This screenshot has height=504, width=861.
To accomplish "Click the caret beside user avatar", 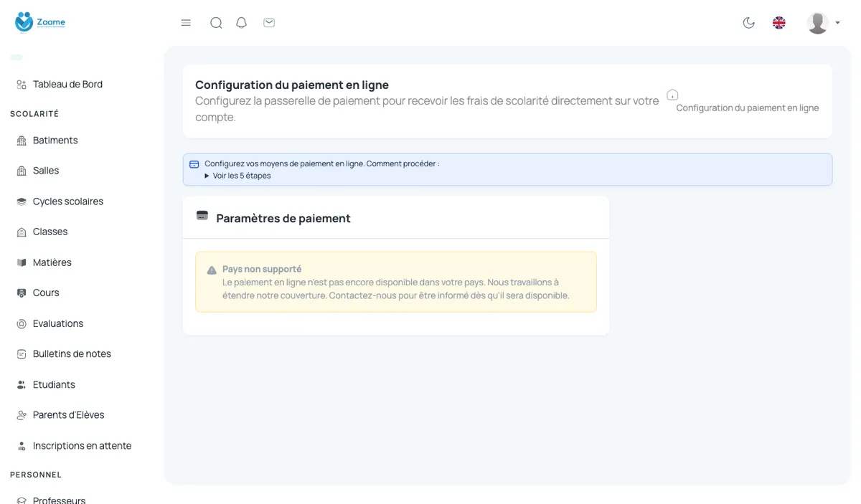I will (837, 23).
